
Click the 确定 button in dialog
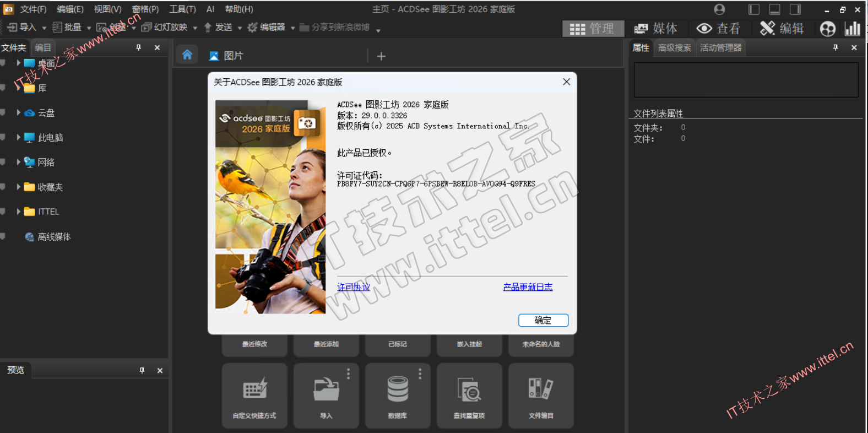[x=543, y=320]
